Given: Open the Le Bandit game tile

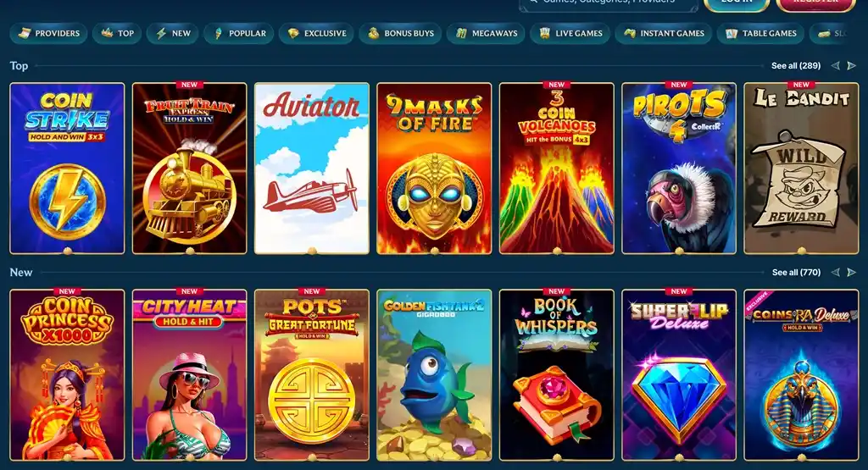Looking at the screenshot, I should [801, 168].
